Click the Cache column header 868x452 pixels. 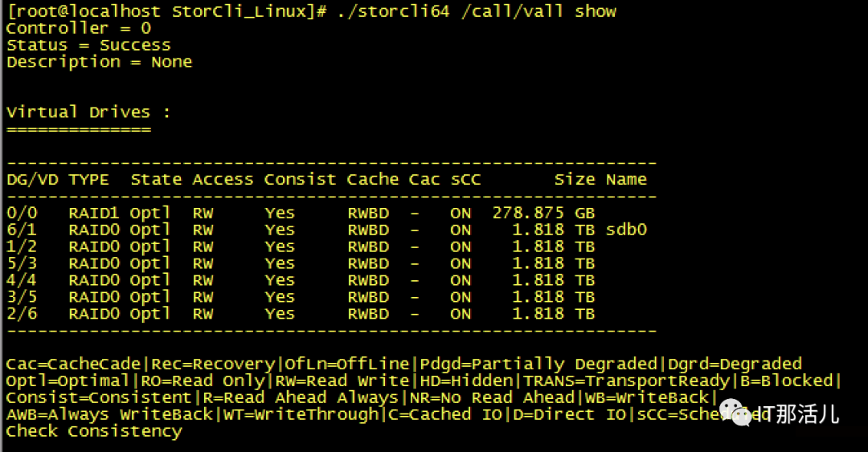[372, 180]
